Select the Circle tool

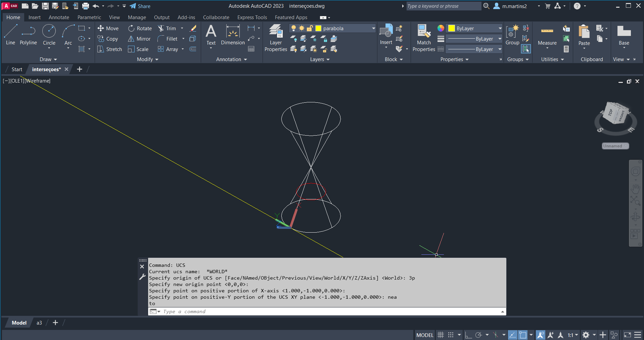click(49, 35)
